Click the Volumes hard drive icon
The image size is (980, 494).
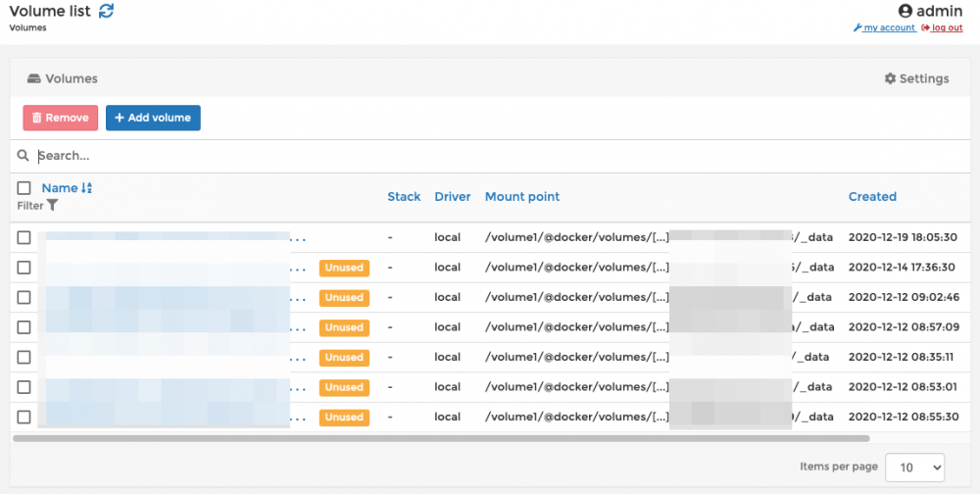33,78
